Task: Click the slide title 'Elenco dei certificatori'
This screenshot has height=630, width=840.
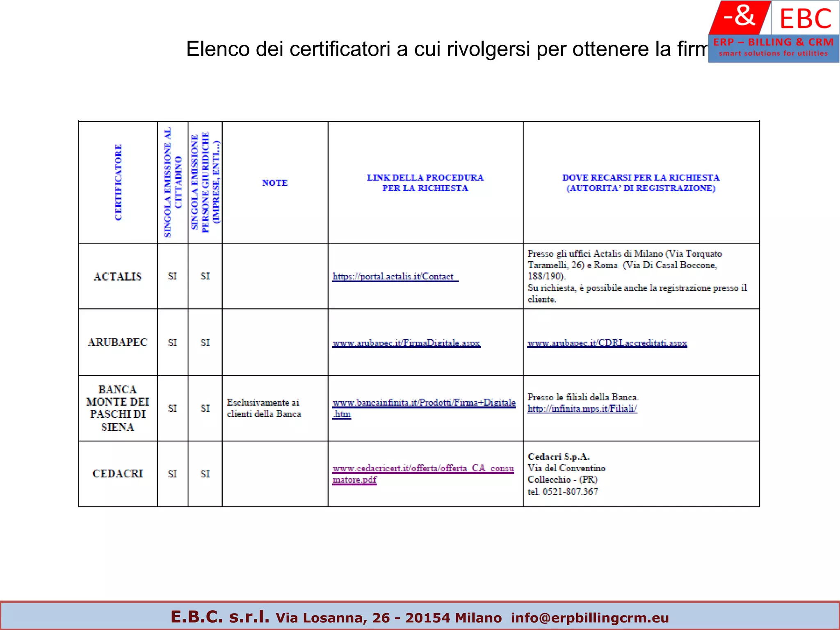Action: pos(447,49)
